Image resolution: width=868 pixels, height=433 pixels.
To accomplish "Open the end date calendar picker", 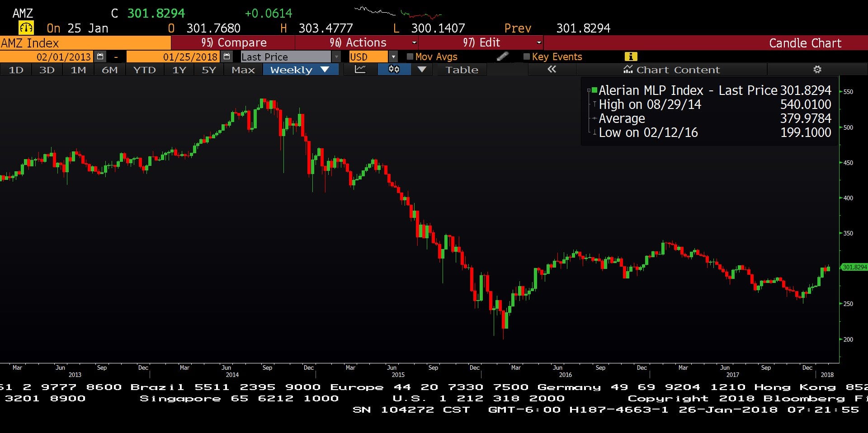I will click(226, 56).
